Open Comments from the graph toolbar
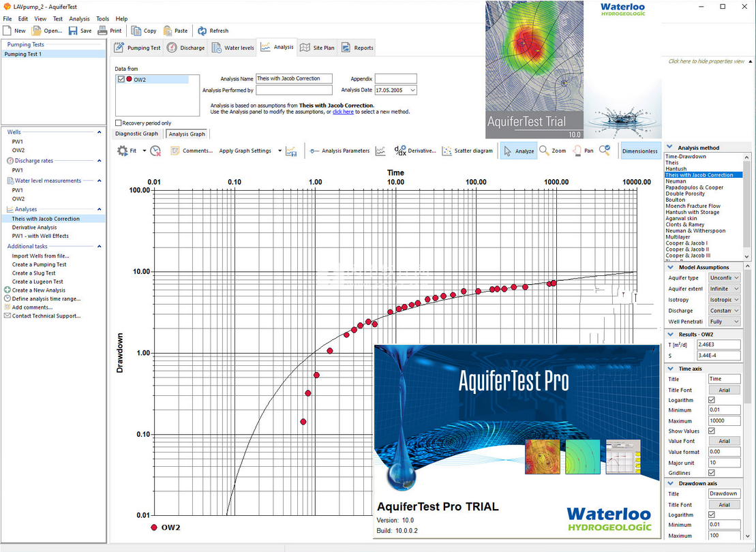756x552 pixels. [192, 151]
